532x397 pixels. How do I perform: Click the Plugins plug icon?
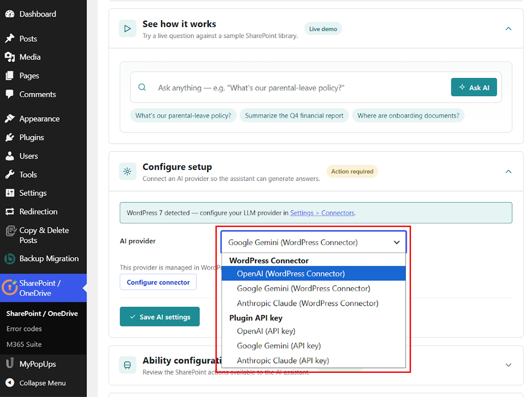click(x=10, y=137)
